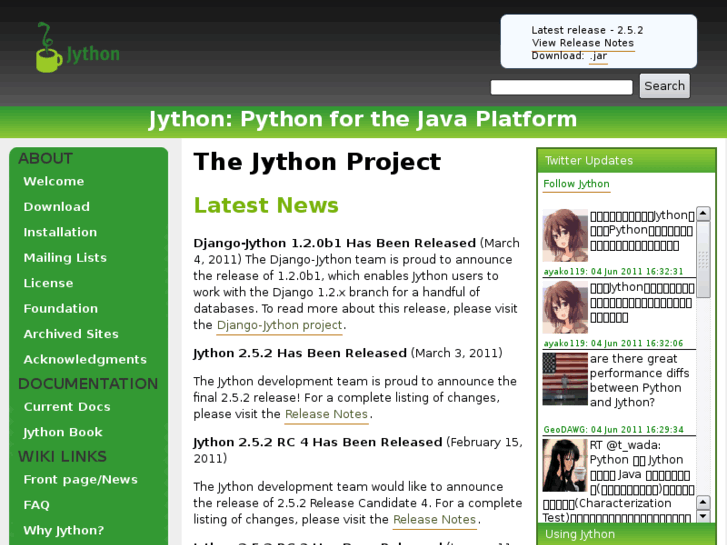This screenshot has height=545, width=727.
Task: Open the avatar on the RT @t_wada tweet
Action: click(565, 465)
